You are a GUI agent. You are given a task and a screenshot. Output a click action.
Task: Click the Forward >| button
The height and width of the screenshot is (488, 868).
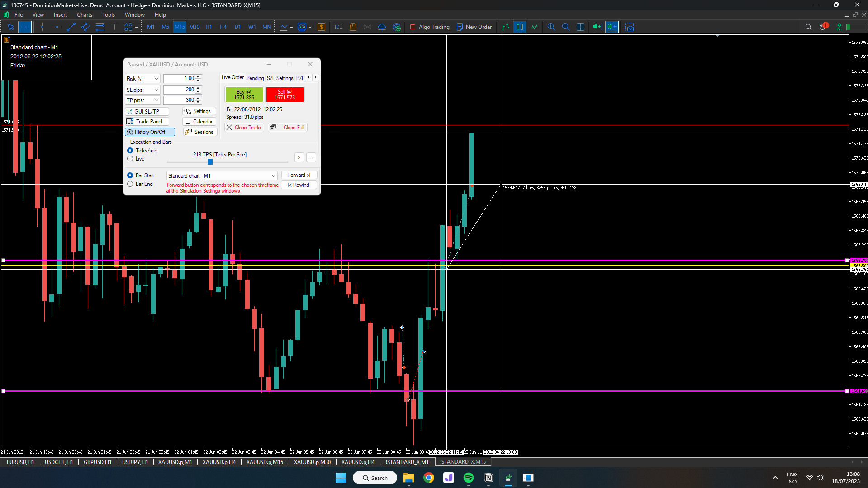point(299,175)
